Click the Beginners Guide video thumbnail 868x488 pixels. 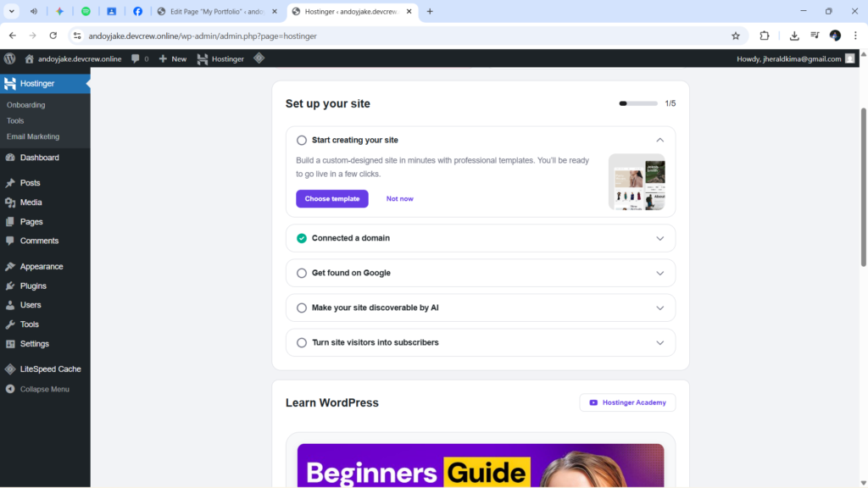click(480, 465)
